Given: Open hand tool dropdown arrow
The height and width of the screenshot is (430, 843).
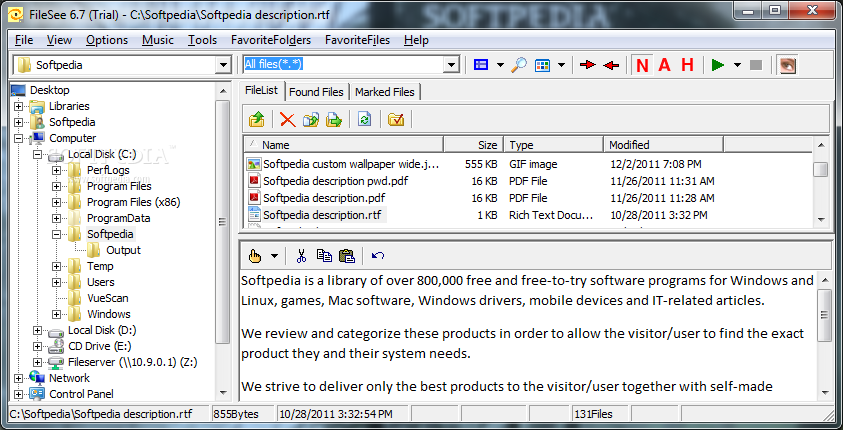Looking at the screenshot, I should pyautogui.click(x=274, y=256).
